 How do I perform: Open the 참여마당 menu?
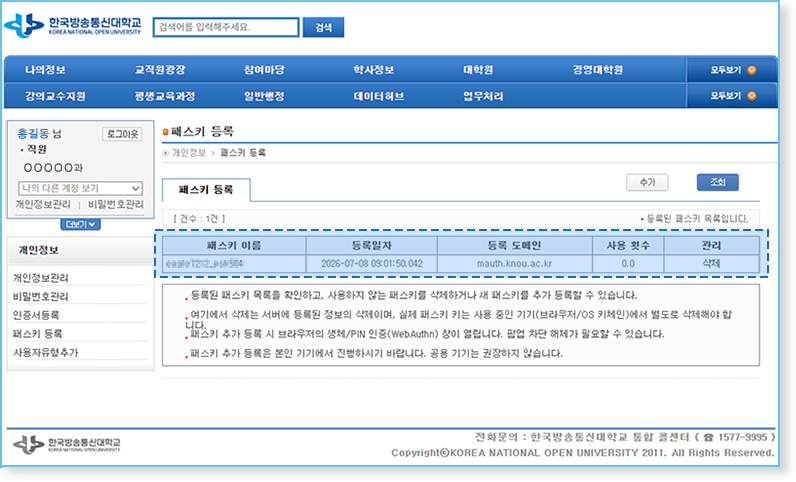pyautogui.click(x=264, y=70)
